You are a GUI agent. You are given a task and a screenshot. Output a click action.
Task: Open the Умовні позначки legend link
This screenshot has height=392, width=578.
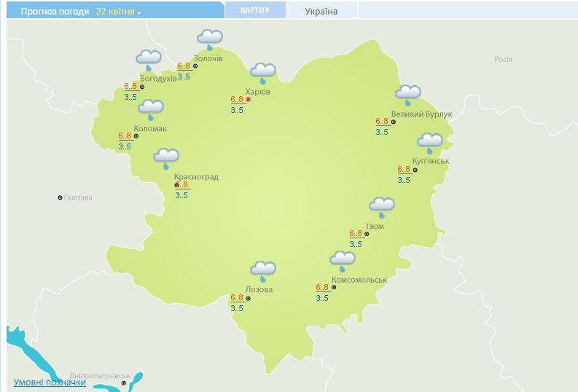(x=50, y=383)
